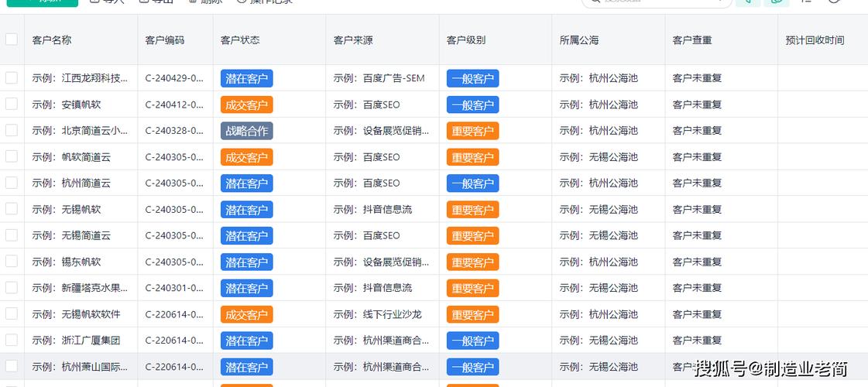Image resolution: width=868 pixels, height=387 pixels.
Task: Select the 杭州萧山国际 row checkbox
Action: (12, 366)
